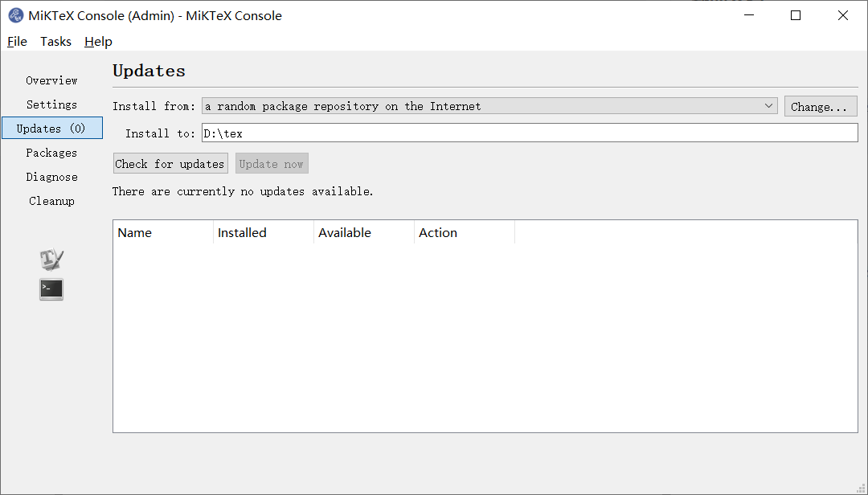Sort the list by Available column
This screenshot has width=868, height=495.
pyautogui.click(x=364, y=232)
